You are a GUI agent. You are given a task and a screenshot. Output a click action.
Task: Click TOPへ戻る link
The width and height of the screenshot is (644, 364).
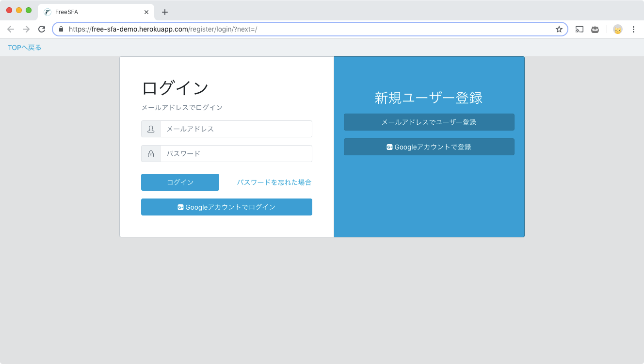tap(25, 48)
